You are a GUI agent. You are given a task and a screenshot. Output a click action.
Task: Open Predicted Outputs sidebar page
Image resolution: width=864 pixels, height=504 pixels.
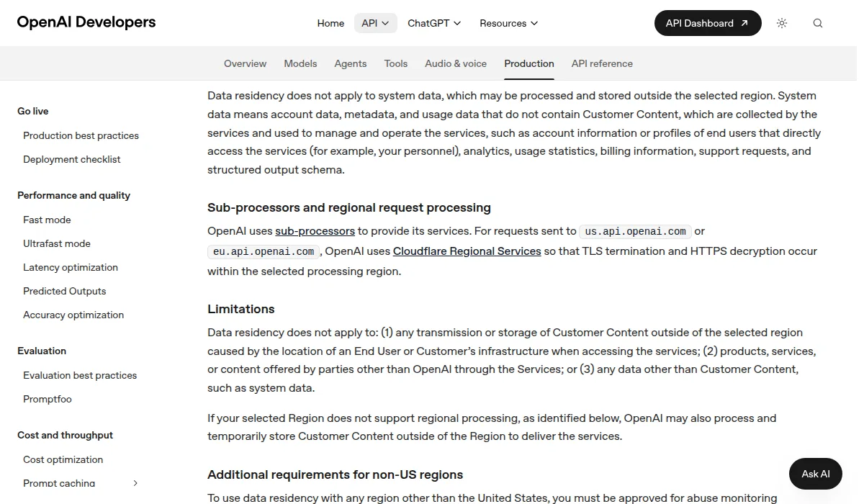click(65, 291)
